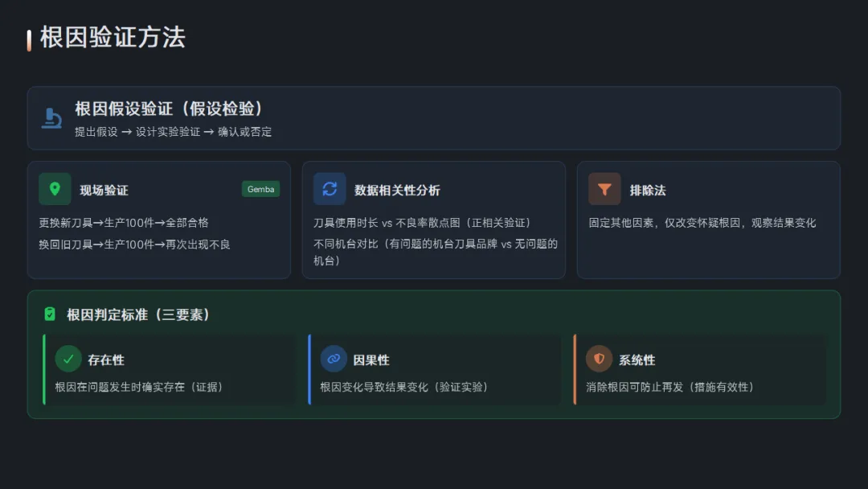Click the green Gemba badge
Image resolution: width=868 pixels, height=489 pixels.
pyautogui.click(x=260, y=189)
